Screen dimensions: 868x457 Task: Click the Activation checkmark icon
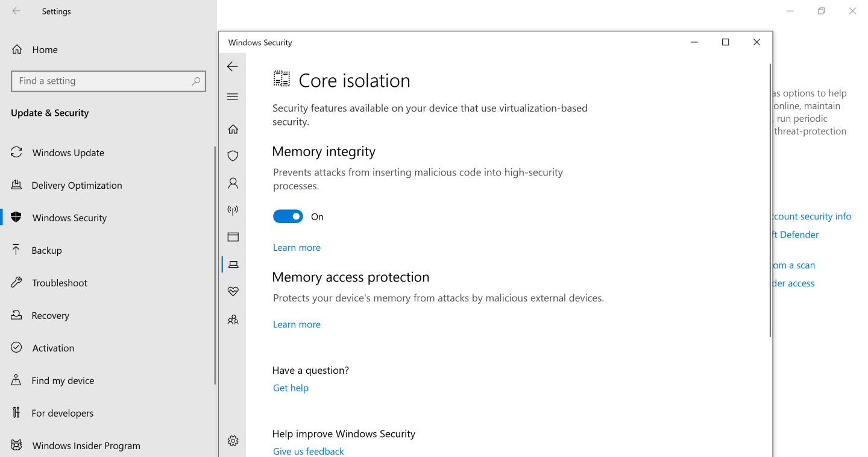coord(17,348)
